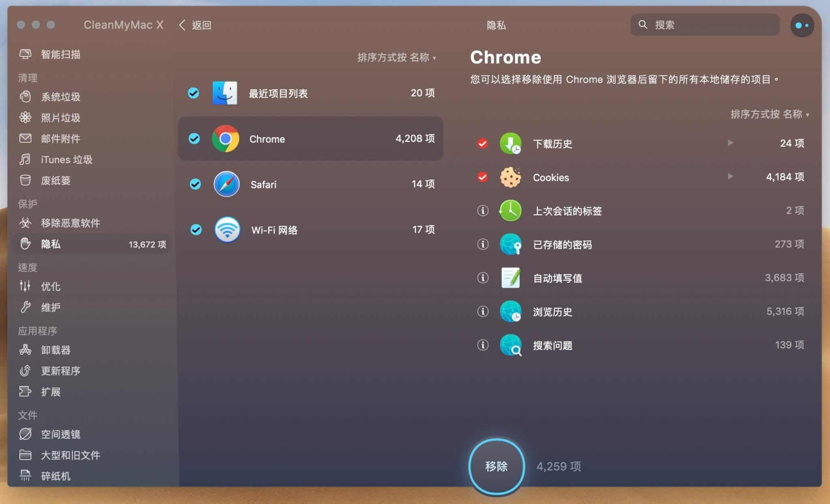The height and width of the screenshot is (504, 830).
Task: Click the 已存储的密码 key globe icon
Action: coord(511,244)
